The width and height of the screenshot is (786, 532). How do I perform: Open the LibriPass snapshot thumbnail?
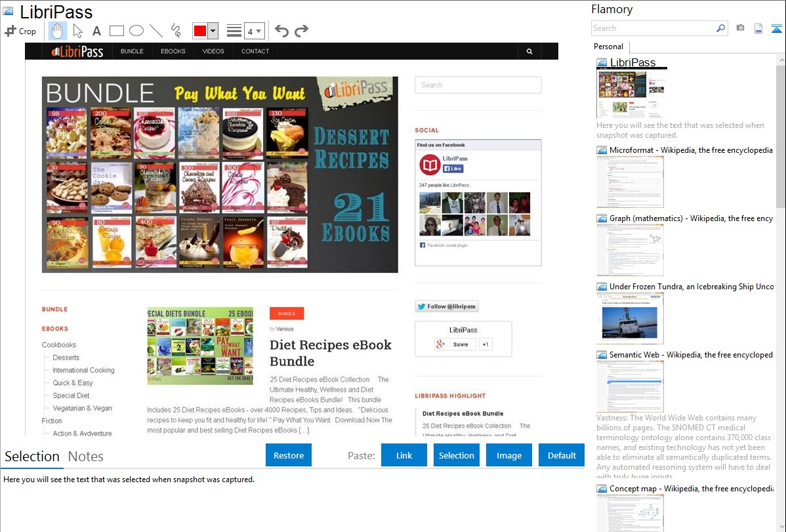pos(632,94)
